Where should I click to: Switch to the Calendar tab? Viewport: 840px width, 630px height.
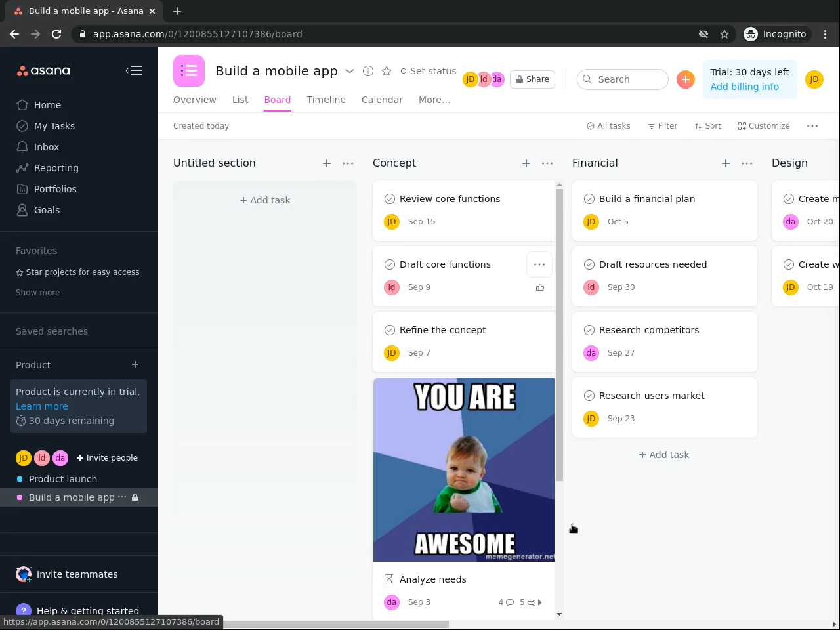(382, 100)
